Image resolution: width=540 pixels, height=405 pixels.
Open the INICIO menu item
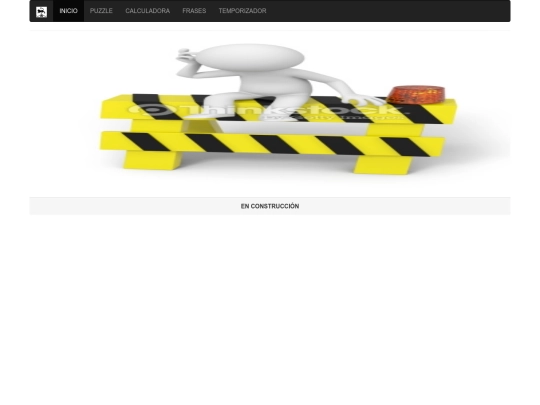[69, 11]
